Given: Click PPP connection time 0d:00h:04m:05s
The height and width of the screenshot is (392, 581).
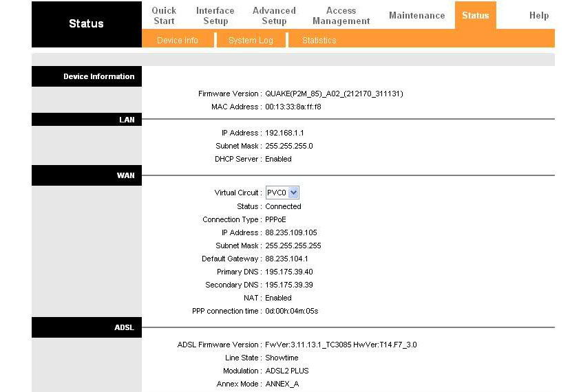Looking at the screenshot, I should (292, 311).
